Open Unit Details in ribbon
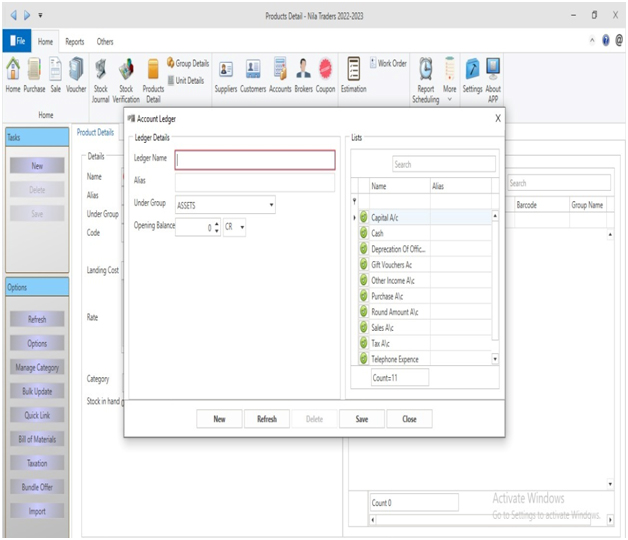The height and width of the screenshot is (540, 628). [x=185, y=81]
